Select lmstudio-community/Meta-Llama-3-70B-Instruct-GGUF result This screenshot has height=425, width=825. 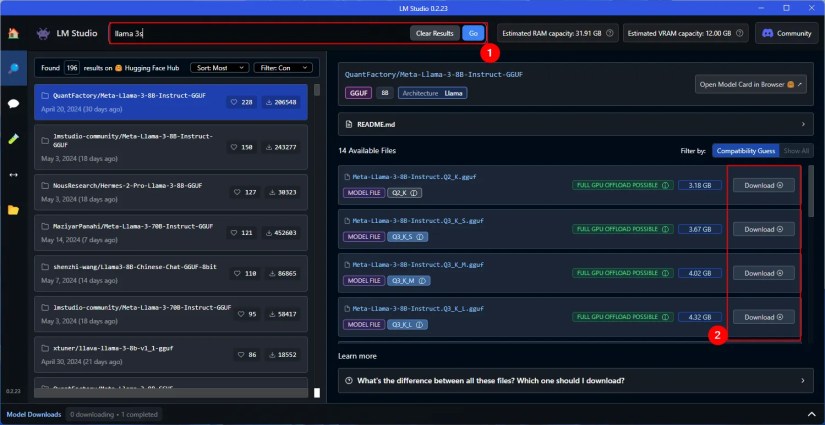click(170, 313)
